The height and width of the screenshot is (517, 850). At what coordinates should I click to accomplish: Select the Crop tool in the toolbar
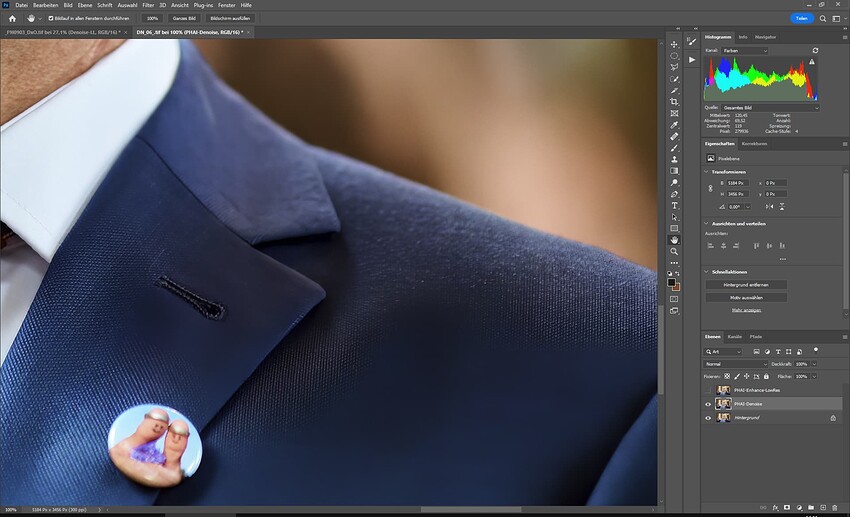[674, 101]
